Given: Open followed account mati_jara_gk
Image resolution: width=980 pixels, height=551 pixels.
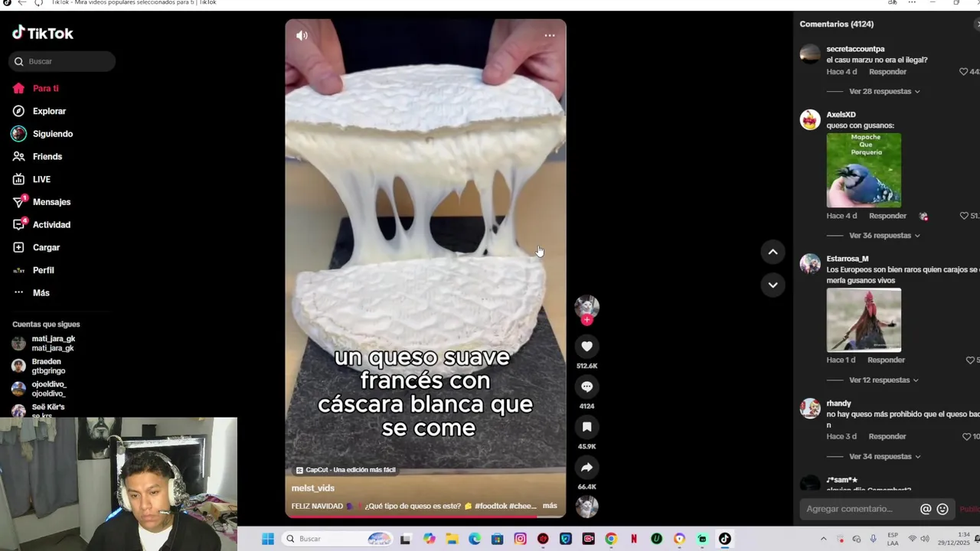Looking at the screenshot, I should [x=44, y=344].
